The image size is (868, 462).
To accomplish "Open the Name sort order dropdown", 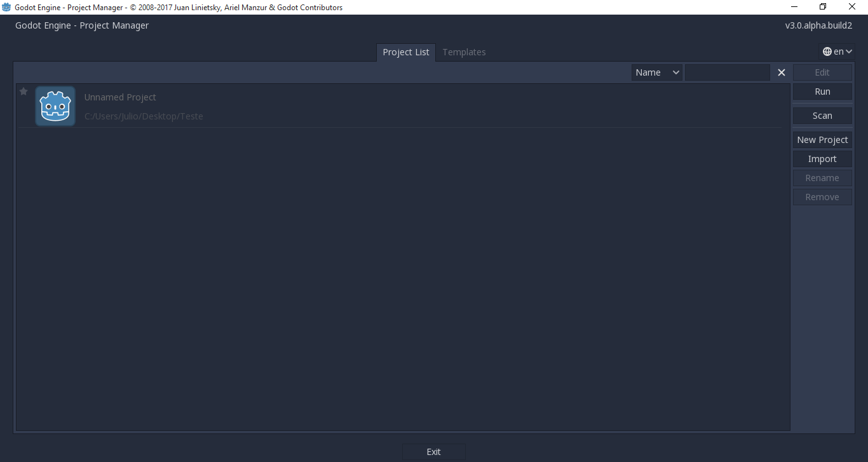I will pyautogui.click(x=656, y=72).
